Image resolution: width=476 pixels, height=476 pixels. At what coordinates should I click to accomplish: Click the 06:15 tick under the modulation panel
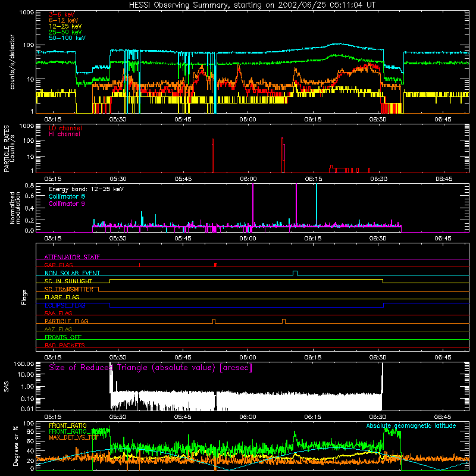313,239
